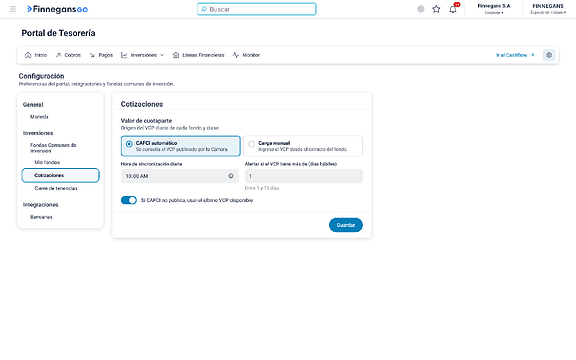Go to Pagos tab
Screen dimensions: 576x360
click(101, 55)
